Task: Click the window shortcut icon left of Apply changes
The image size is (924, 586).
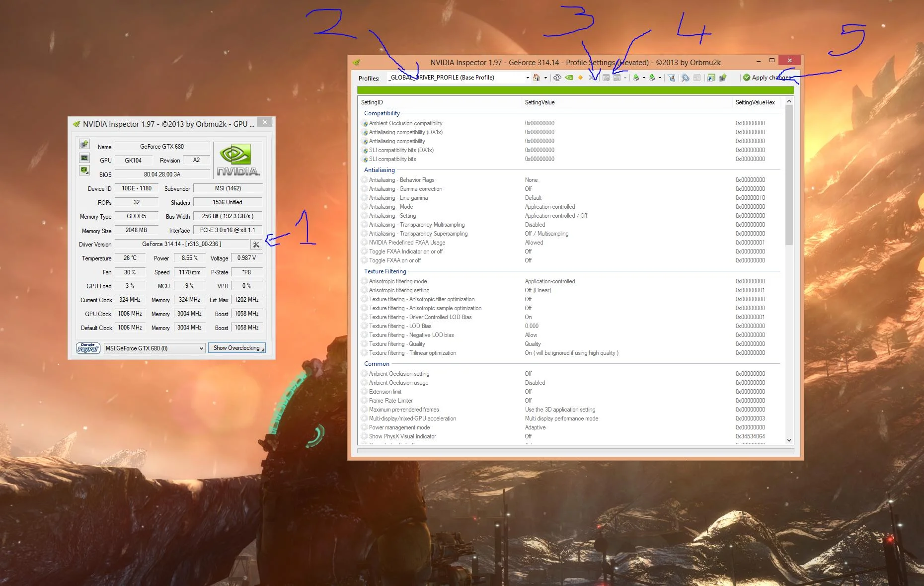Action: point(711,78)
